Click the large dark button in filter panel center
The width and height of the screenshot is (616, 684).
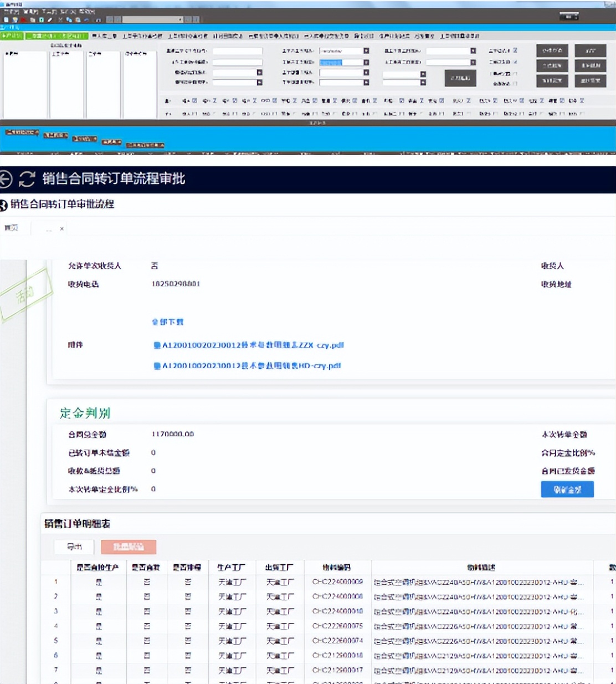point(460,78)
